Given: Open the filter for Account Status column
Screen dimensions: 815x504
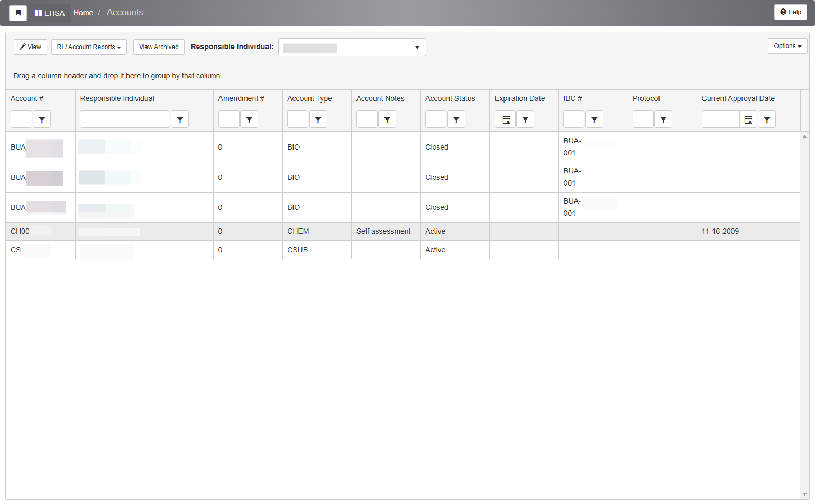Looking at the screenshot, I should 456,120.
